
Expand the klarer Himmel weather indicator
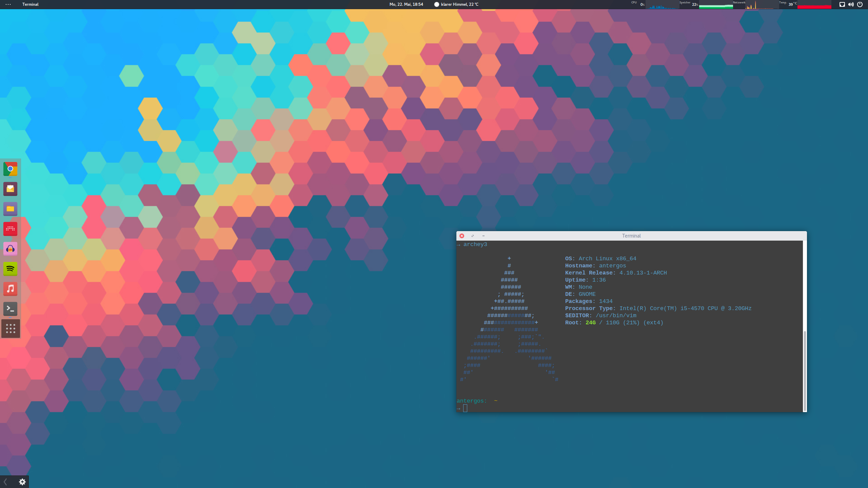coord(456,4)
